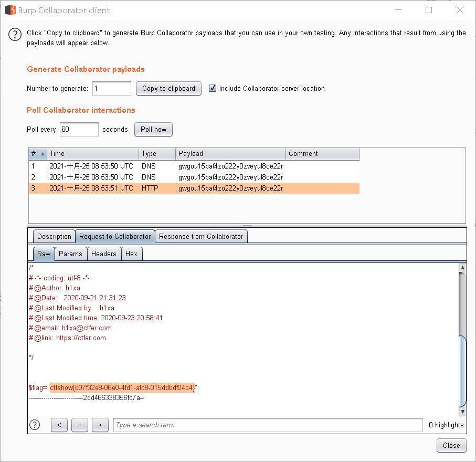Click the '0 highlights' label
Screen dimensions: 476x462
pyautogui.click(x=446, y=425)
